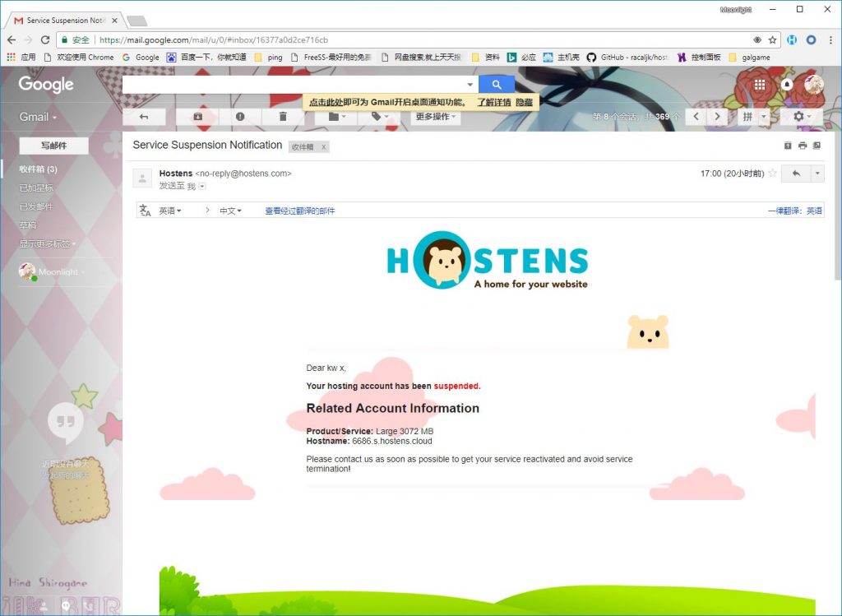Report spam using the exclamation icon
The image size is (842, 616).
coord(240,117)
